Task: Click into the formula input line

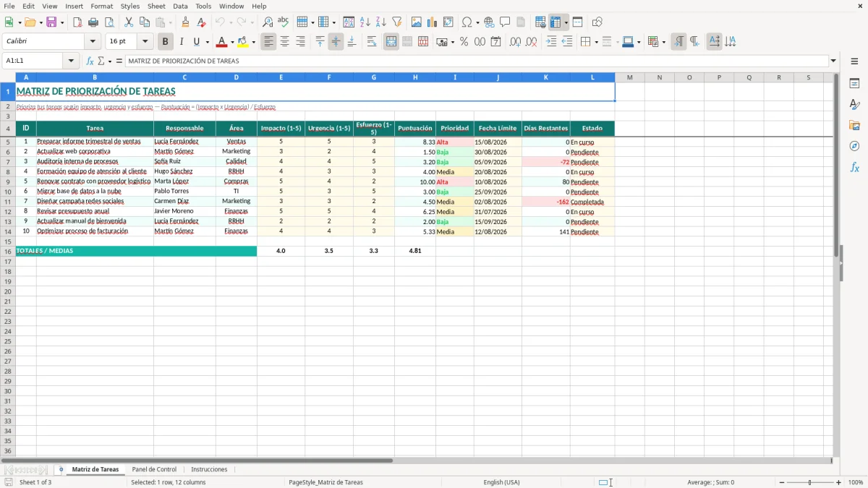Action: click(x=477, y=61)
